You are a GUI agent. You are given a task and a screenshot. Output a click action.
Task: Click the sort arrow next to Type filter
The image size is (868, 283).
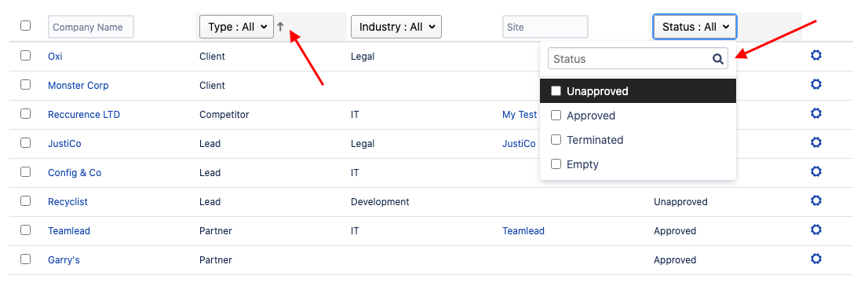coord(281,27)
